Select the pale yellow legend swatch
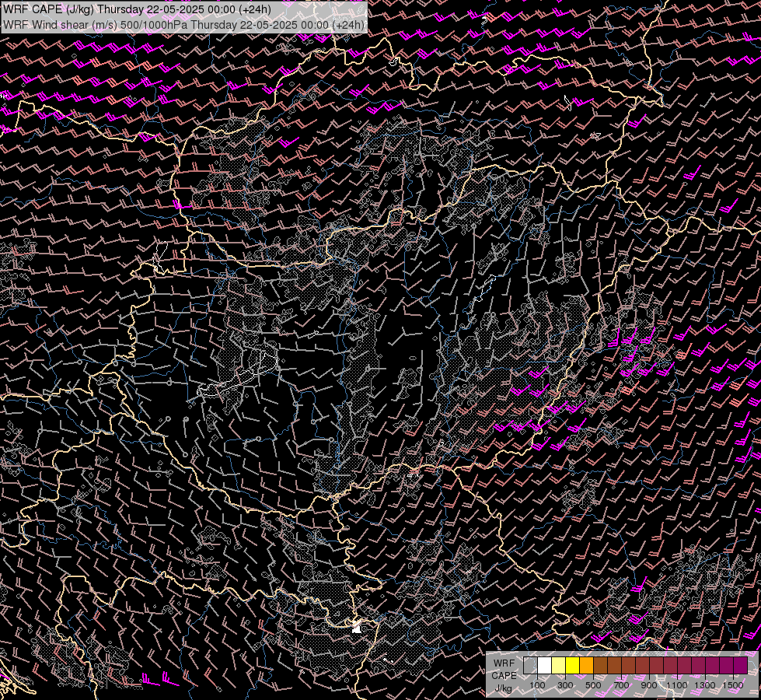 click(x=559, y=665)
